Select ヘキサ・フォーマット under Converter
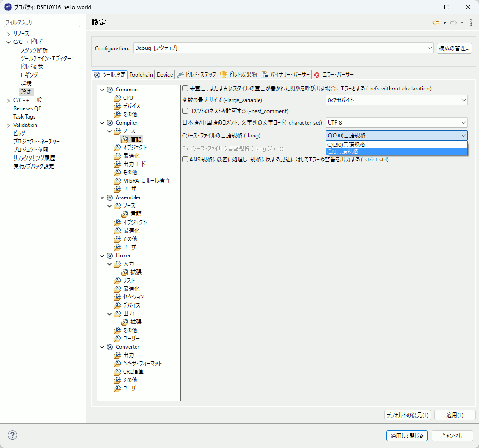The width and height of the screenshot is (479, 448). pyautogui.click(x=142, y=364)
